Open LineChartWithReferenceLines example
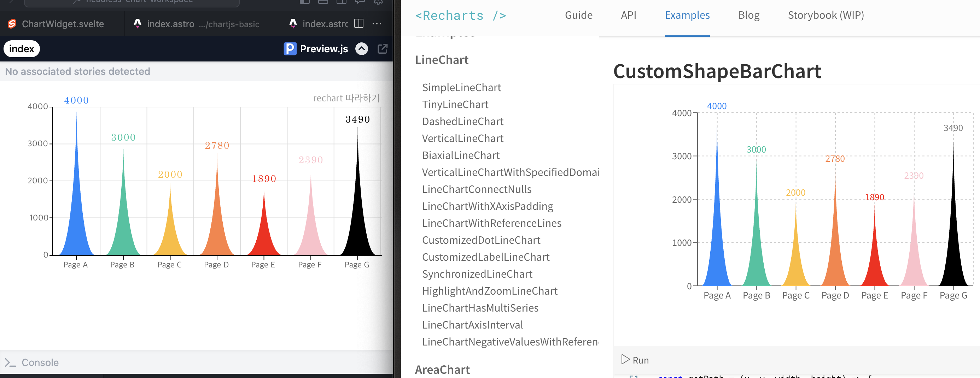The height and width of the screenshot is (378, 980). tap(491, 223)
